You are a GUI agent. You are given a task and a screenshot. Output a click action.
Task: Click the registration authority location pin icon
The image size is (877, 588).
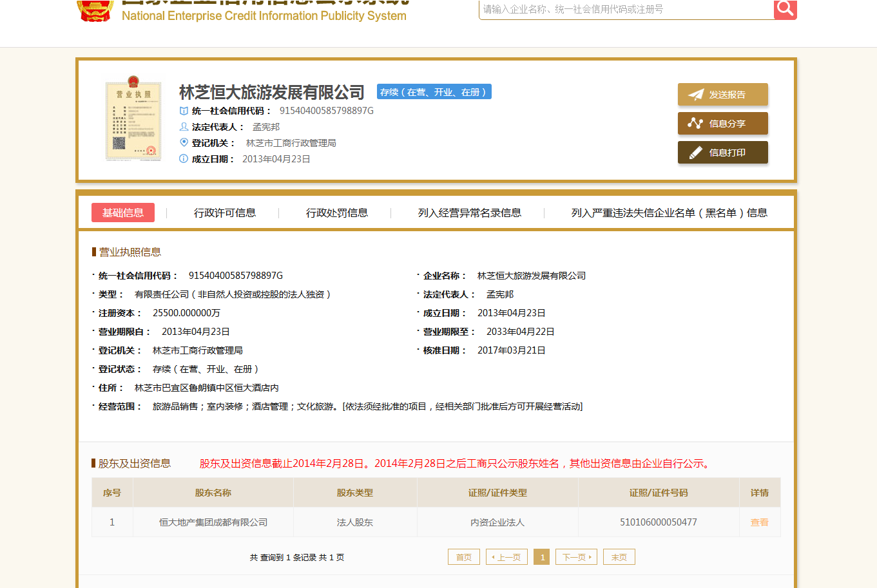pyautogui.click(x=184, y=143)
